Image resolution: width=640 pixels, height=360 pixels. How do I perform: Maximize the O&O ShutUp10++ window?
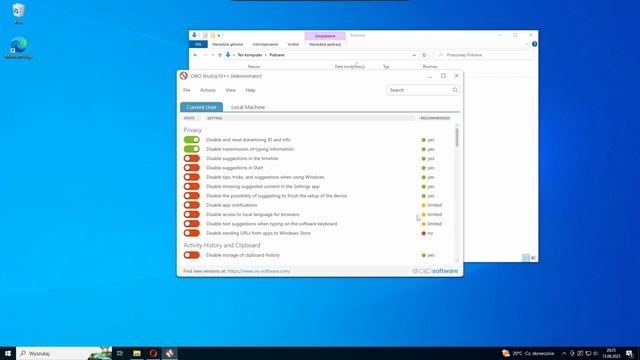point(443,76)
